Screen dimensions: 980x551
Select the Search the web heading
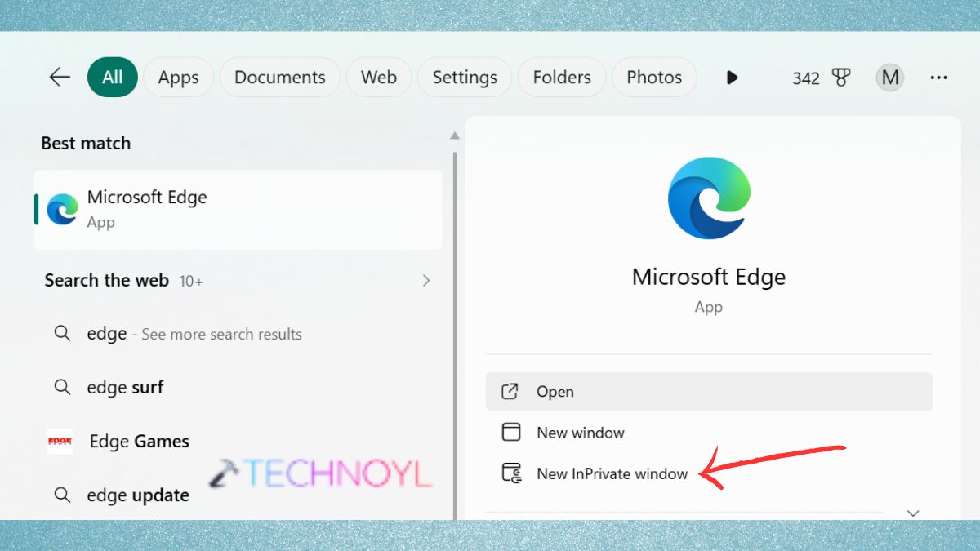click(106, 281)
